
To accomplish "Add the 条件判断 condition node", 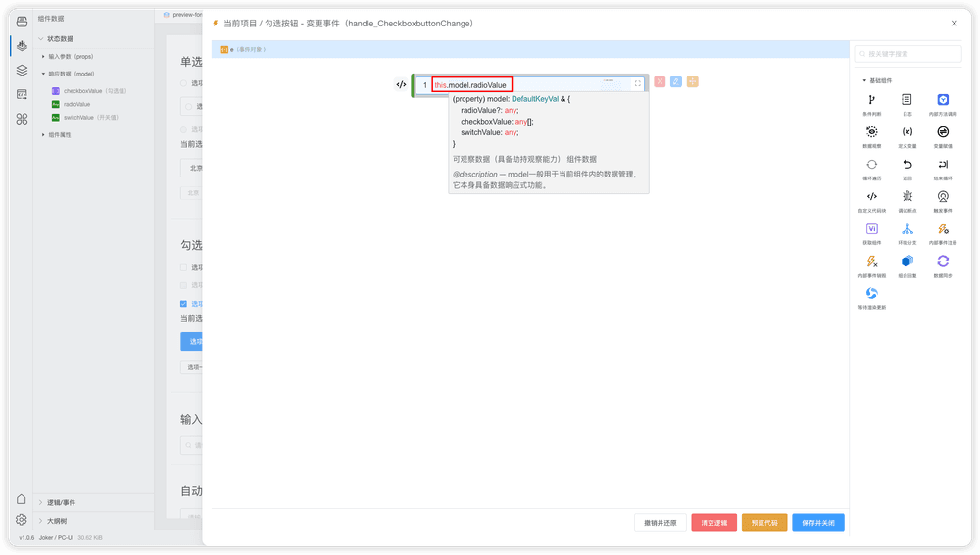I will coord(871,105).
